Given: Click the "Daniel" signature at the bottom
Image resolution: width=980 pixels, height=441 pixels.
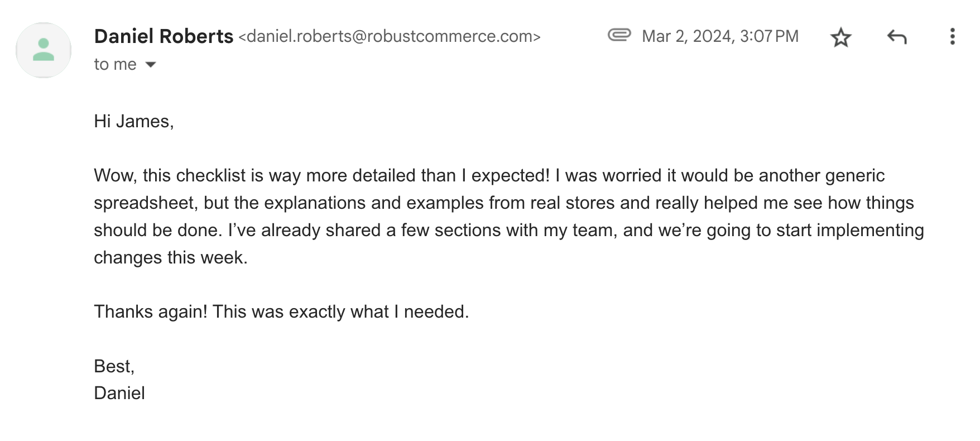Looking at the screenshot, I should (119, 393).
